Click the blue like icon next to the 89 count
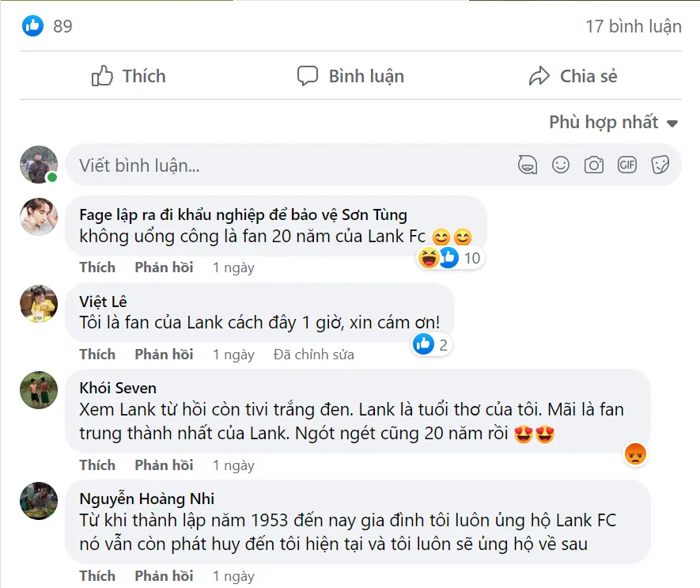700x588 pixels. (x=31, y=25)
